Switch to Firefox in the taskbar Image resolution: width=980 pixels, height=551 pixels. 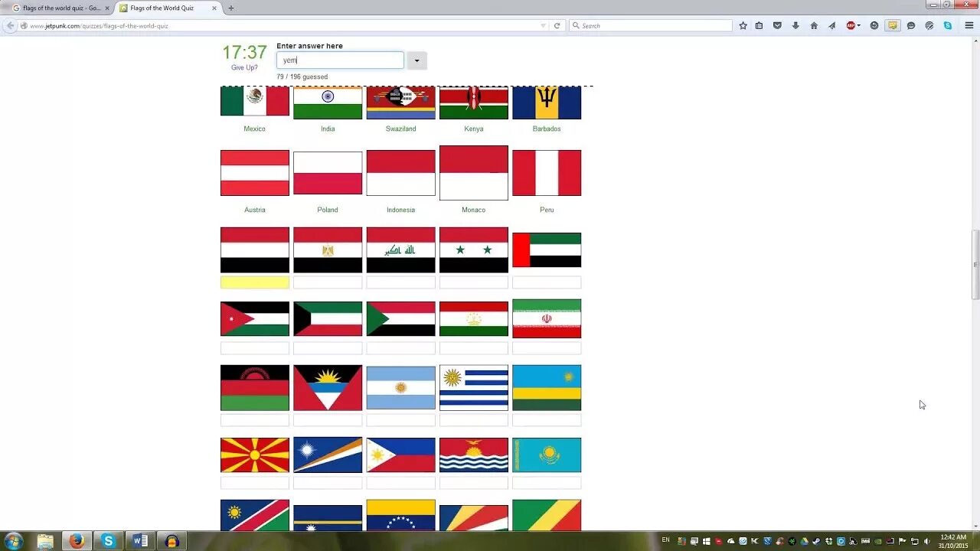tap(77, 541)
